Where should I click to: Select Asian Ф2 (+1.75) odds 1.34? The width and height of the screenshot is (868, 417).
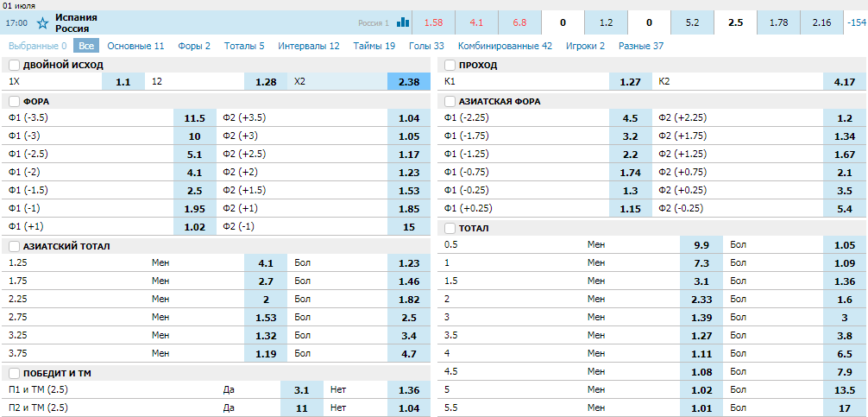845,136
